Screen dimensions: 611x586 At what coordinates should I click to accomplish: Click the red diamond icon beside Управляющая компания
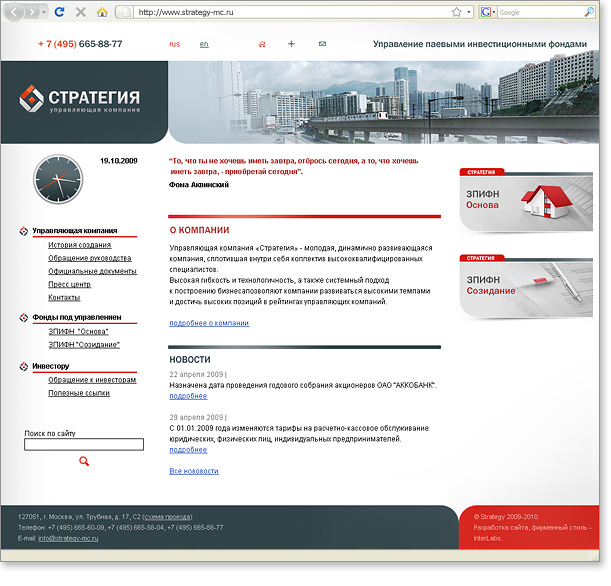point(24,231)
